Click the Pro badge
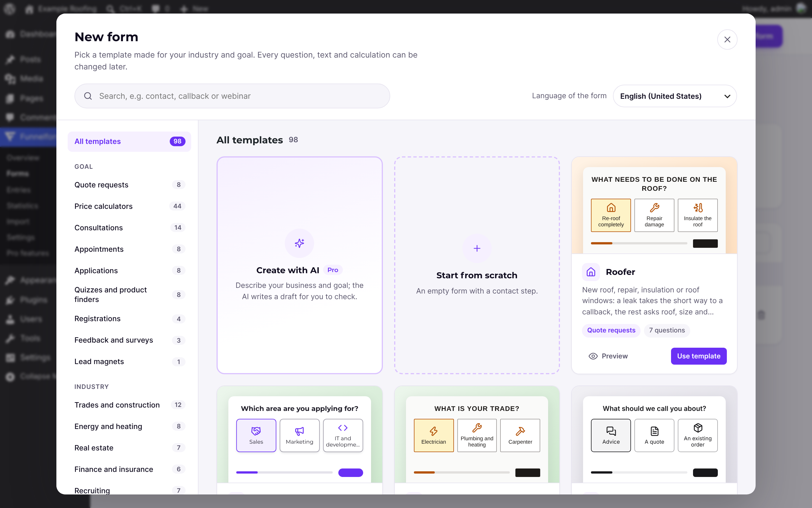 pos(332,270)
